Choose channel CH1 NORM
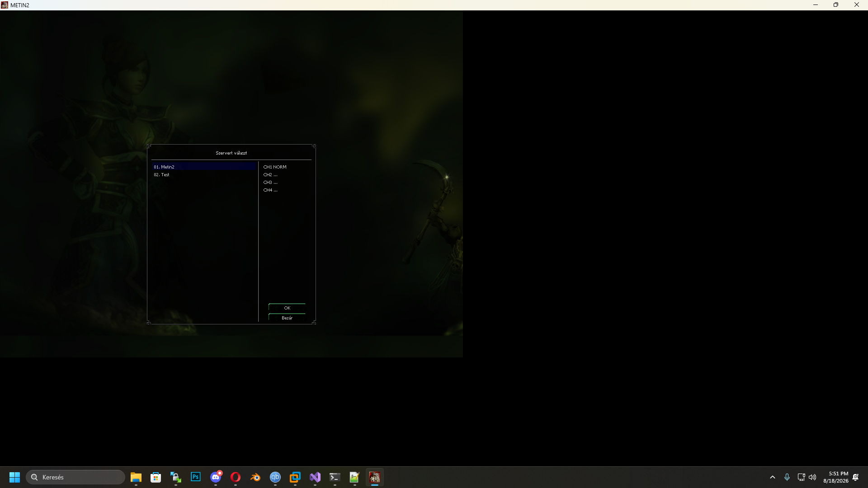Screen dimensions: 868x488 click(275, 167)
